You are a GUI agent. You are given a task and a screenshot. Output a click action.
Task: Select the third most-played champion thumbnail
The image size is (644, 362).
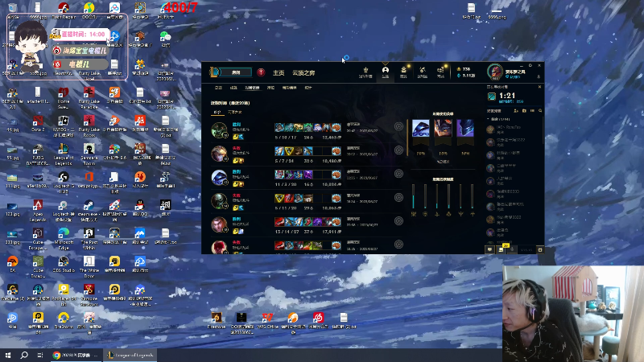click(465, 129)
